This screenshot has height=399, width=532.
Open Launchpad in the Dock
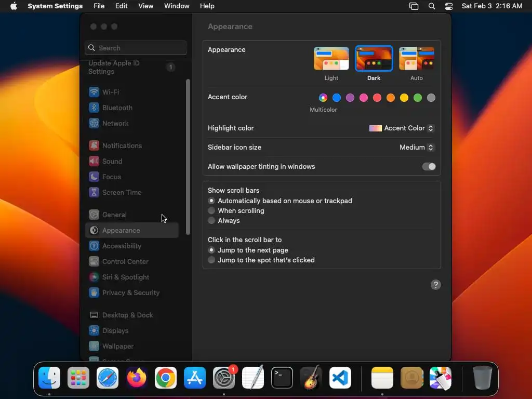78,378
